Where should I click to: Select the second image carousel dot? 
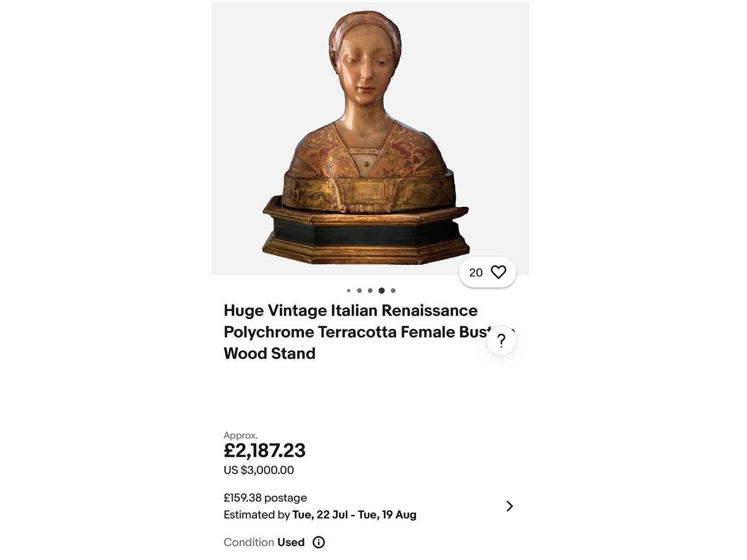(359, 291)
